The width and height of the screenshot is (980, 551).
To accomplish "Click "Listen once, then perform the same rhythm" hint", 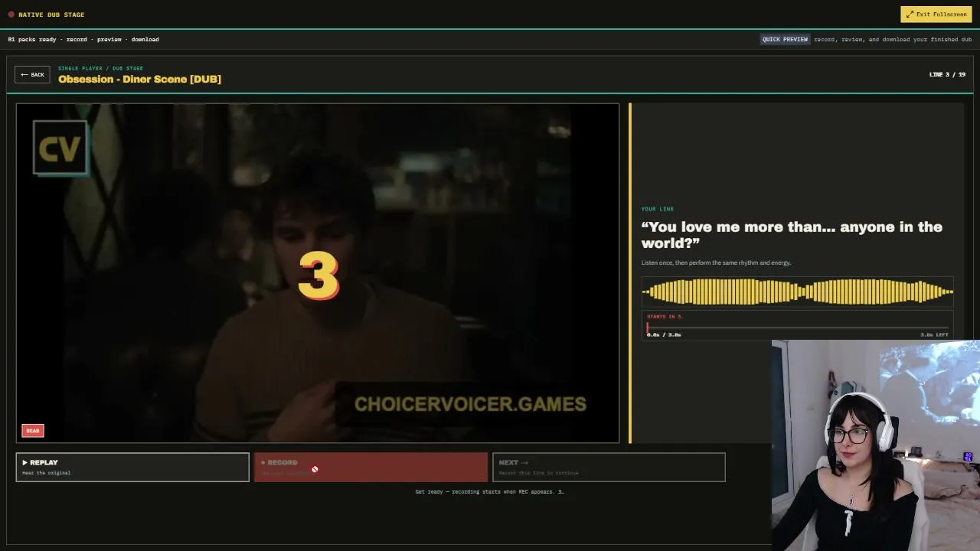I will [x=716, y=262].
